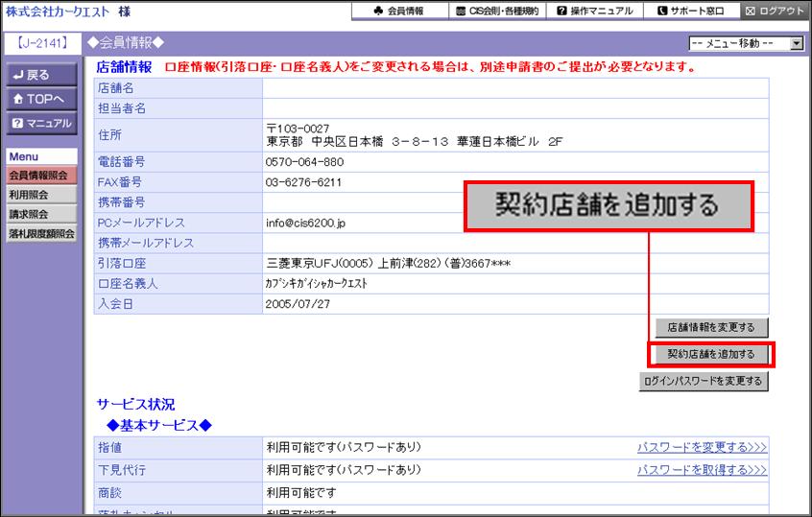
Task: Click the question icon on マニュアル button
Action: click(17, 123)
